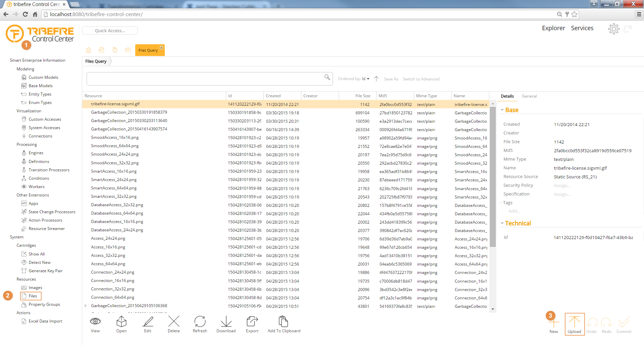Expand the GarbageCollection_20150429105106368 row
Screen dimensions: 644x345
pyautogui.click(x=86, y=306)
